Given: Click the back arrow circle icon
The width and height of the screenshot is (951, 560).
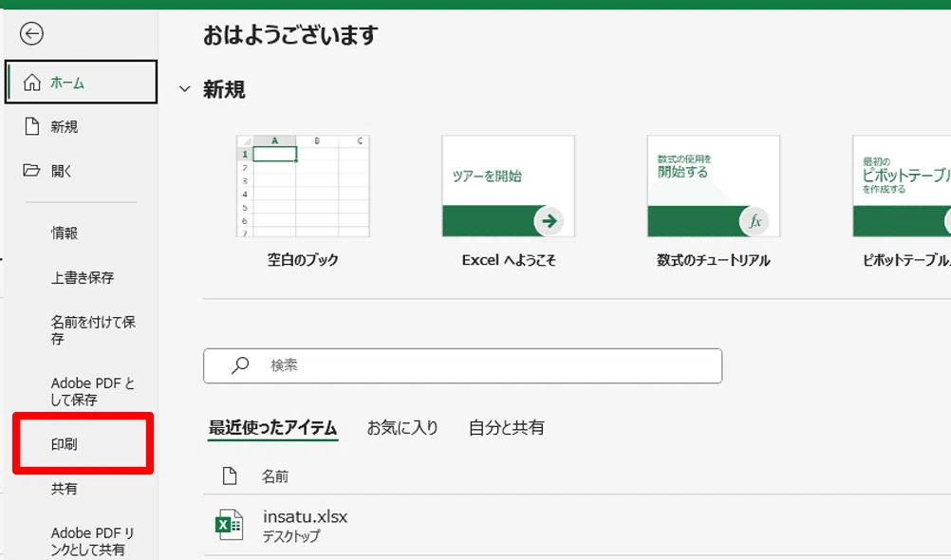Looking at the screenshot, I should pyautogui.click(x=31, y=33).
